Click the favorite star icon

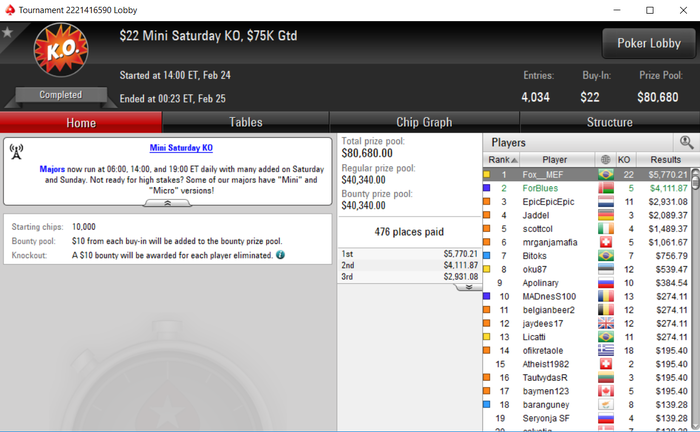(7, 32)
